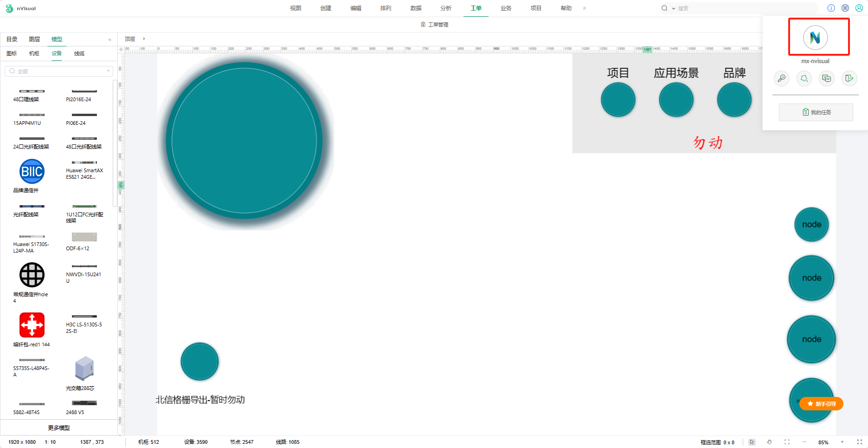Collapse the top menu bar chevron
This screenshot has height=448, width=868.
click(585, 8)
